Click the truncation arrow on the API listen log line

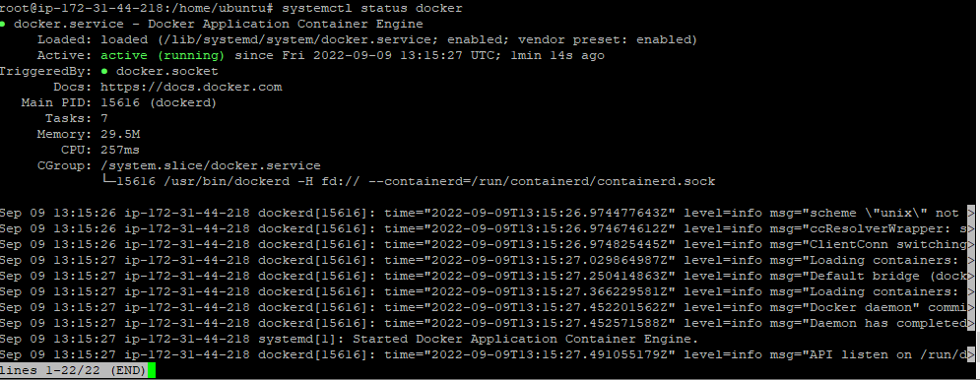(x=970, y=354)
